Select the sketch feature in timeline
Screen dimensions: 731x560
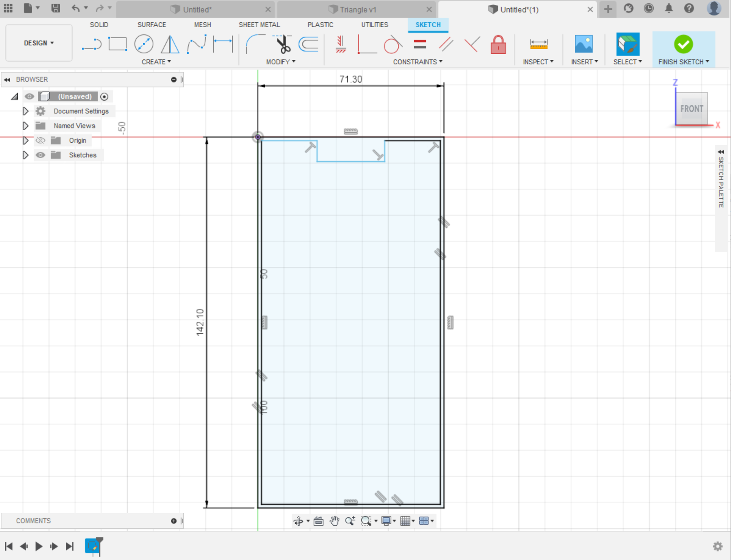click(x=93, y=546)
